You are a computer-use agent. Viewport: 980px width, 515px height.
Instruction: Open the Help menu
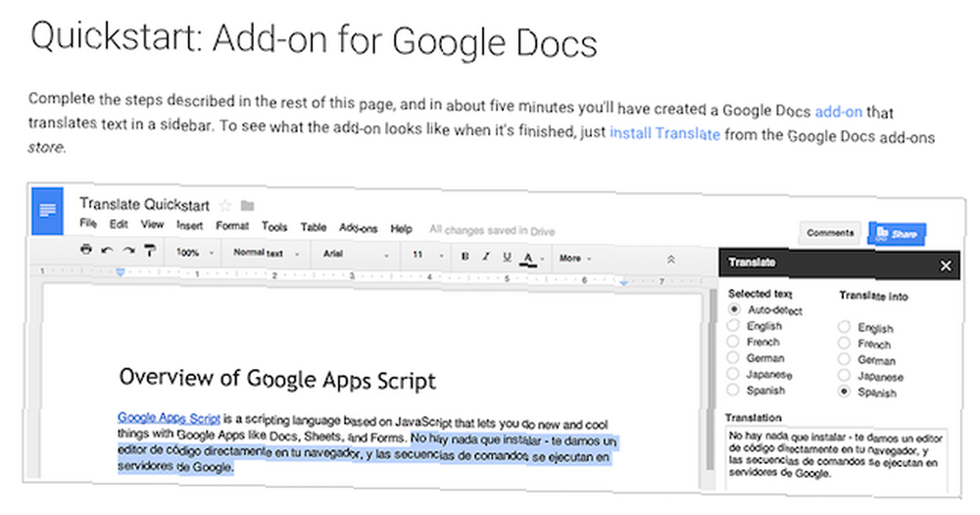tap(401, 228)
